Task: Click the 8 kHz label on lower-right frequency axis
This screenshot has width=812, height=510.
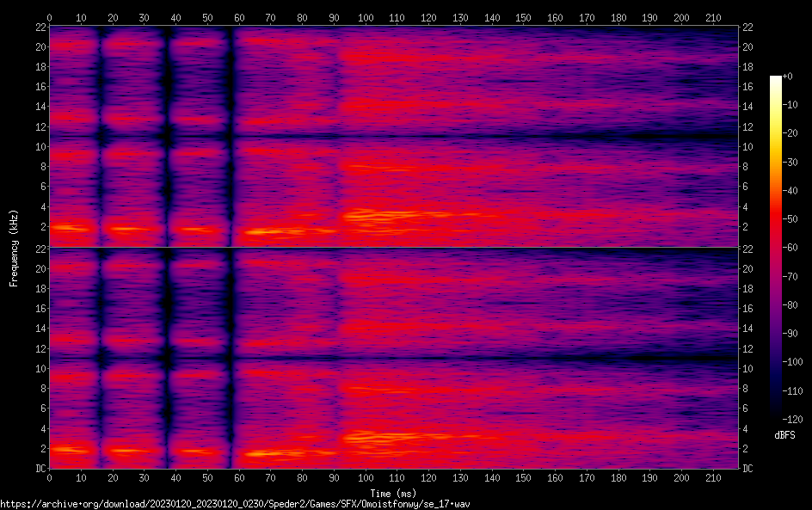Action: pyautogui.click(x=747, y=389)
